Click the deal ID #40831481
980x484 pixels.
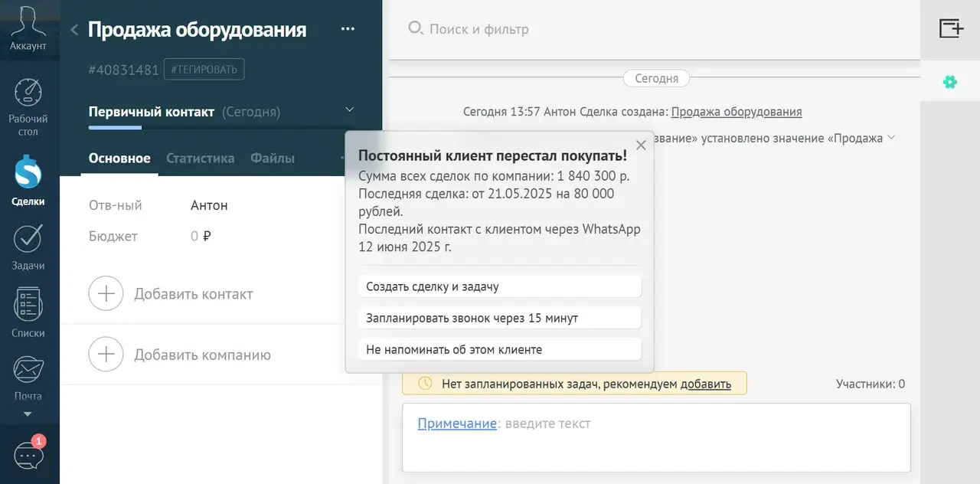pos(123,70)
